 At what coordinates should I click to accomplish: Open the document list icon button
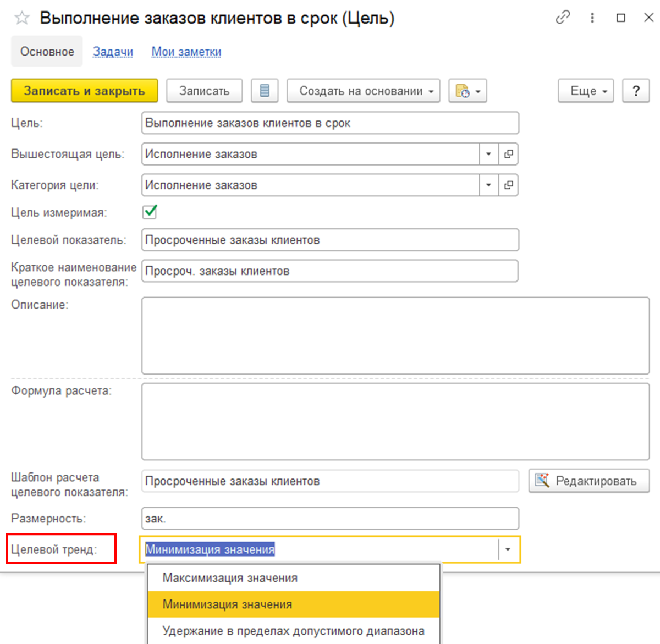pyautogui.click(x=265, y=91)
